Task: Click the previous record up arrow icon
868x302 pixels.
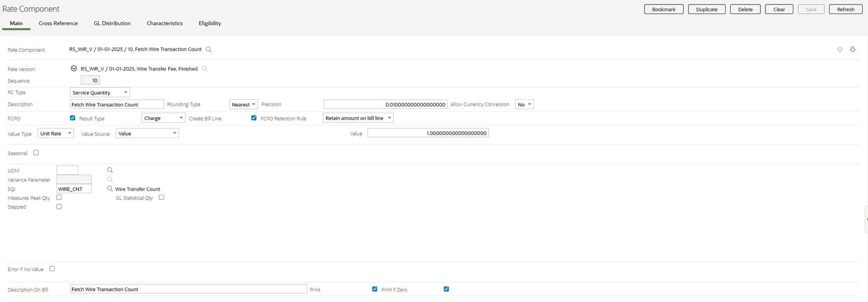Action: coord(840,49)
